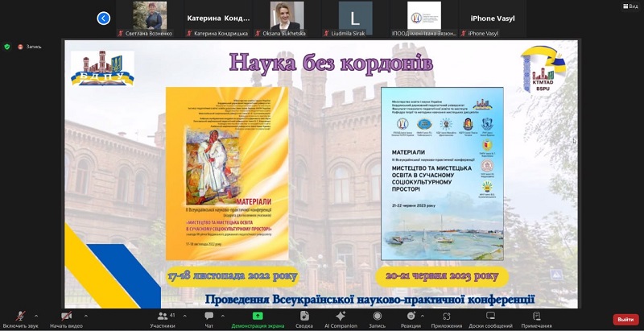Open the Участники participants panel
Image resolution: width=644 pixels, height=331 pixels.
click(x=163, y=320)
